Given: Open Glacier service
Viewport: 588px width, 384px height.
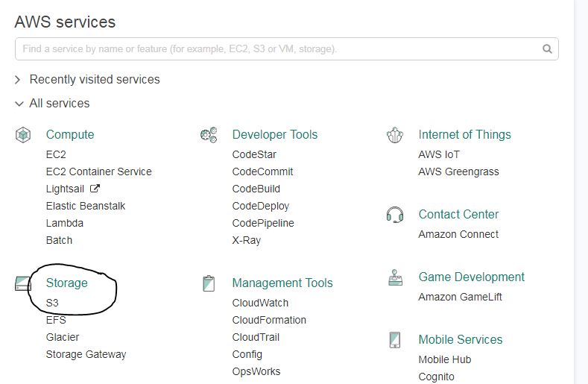Looking at the screenshot, I should pyautogui.click(x=63, y=337).
